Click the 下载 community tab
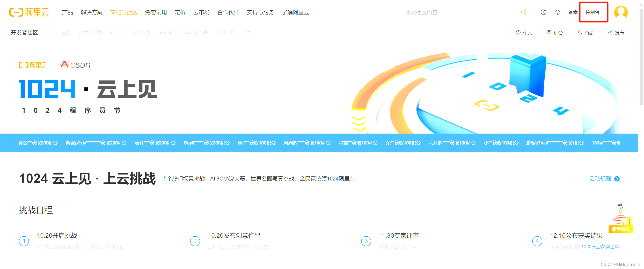 246,33
